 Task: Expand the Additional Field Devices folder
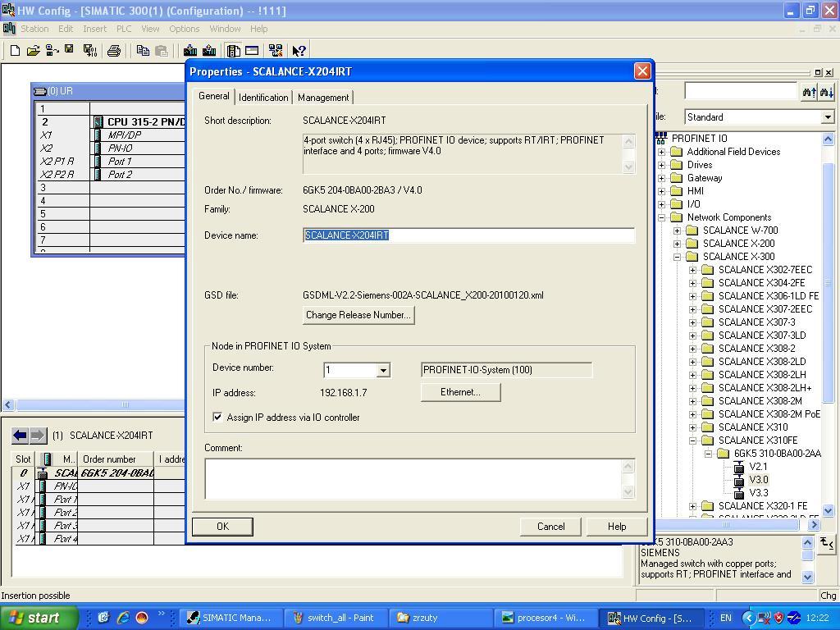(x=662, y=152)
